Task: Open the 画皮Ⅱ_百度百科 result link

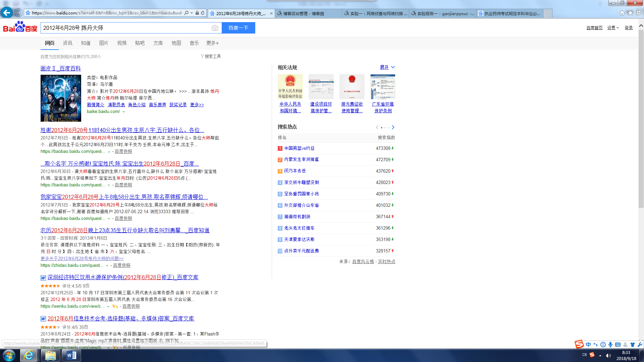Action: [61, 68]
